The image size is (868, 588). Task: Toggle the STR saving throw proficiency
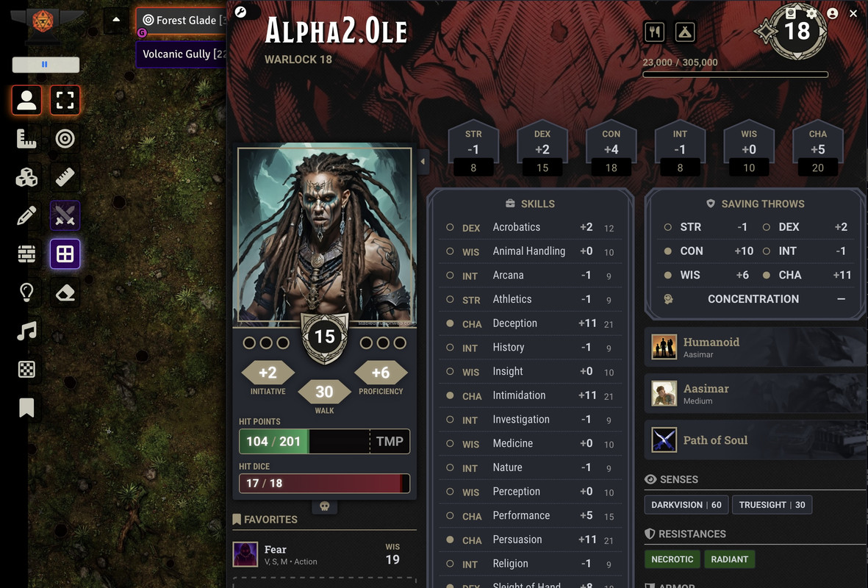tap(667, 227)
